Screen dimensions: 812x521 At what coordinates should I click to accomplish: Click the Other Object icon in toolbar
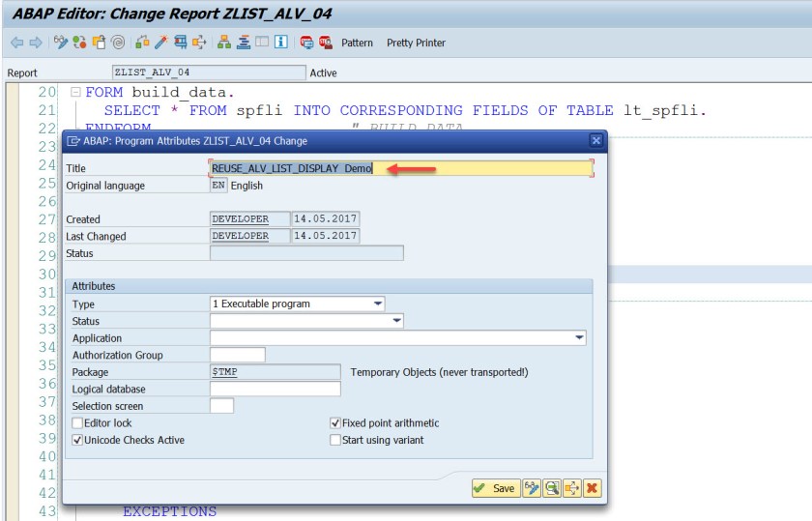point(99,43)
